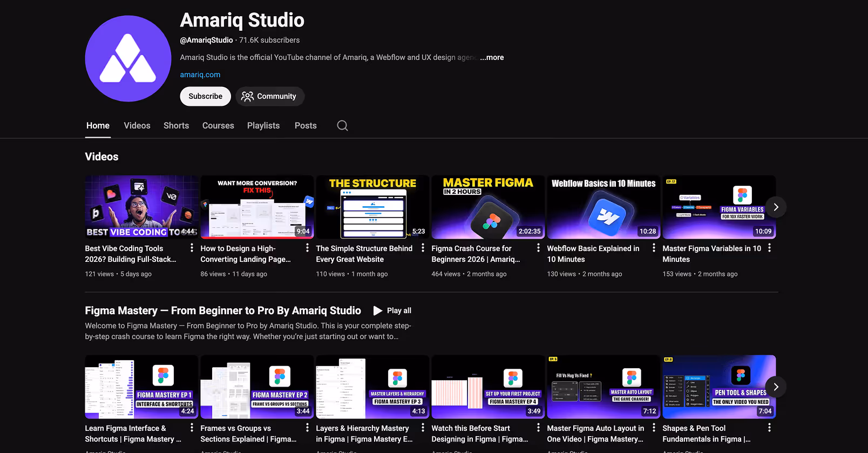The image size is (868, 453).
Task: Subscribe to Amariq Studio channel
Action: click(x=205, y=96)
